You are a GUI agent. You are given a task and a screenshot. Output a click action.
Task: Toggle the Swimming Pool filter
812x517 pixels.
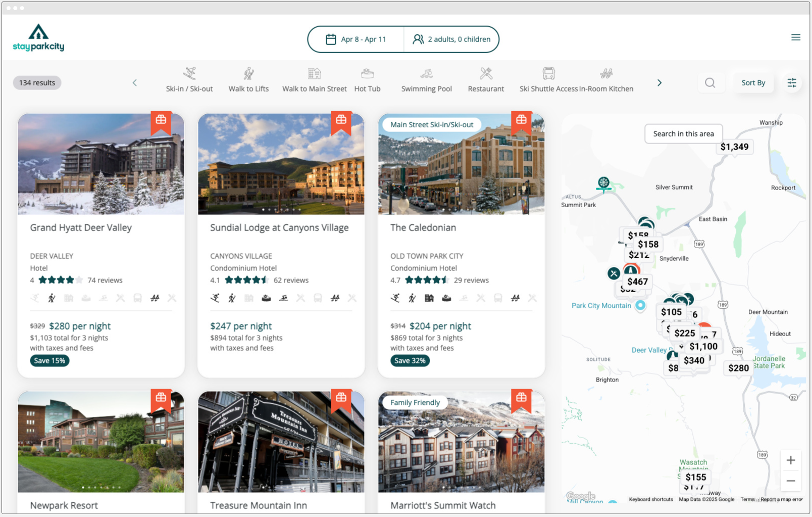[x=427, y=80]
